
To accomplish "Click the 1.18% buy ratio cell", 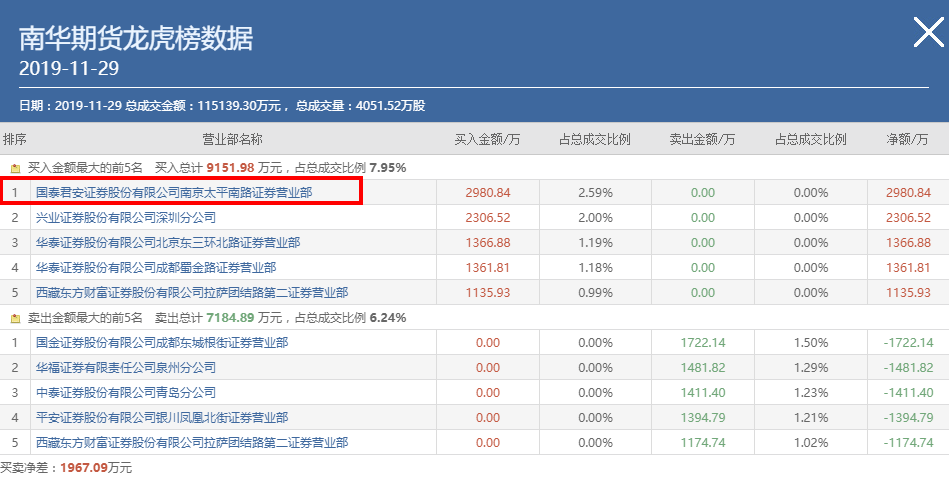I will point(596,268).
